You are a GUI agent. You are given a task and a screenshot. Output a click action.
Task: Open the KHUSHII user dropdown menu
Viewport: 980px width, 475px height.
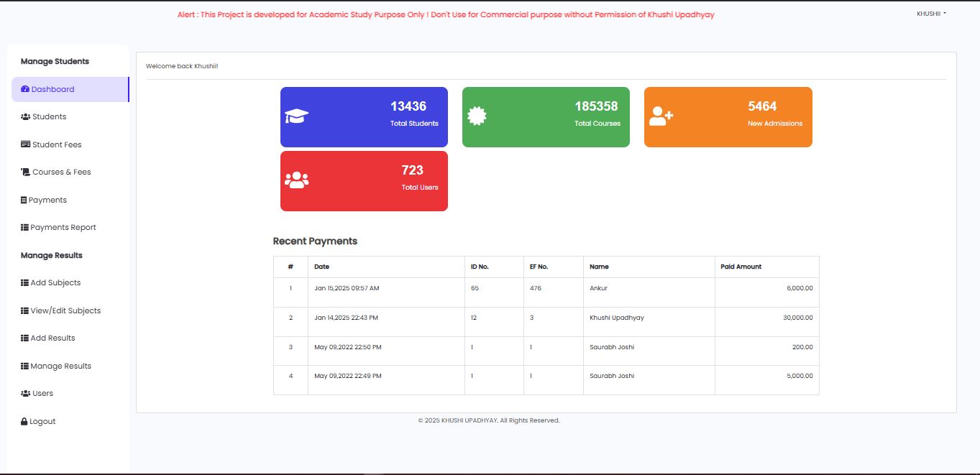(931, 14)
